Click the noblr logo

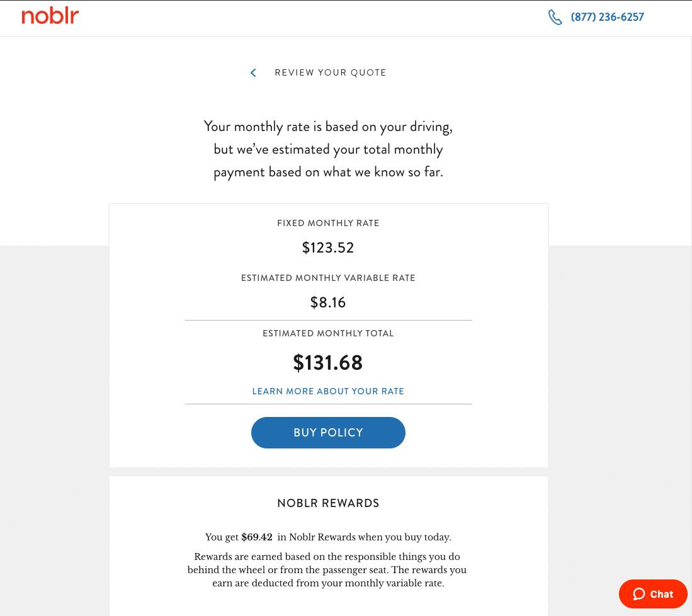click(x=50, y=16)
